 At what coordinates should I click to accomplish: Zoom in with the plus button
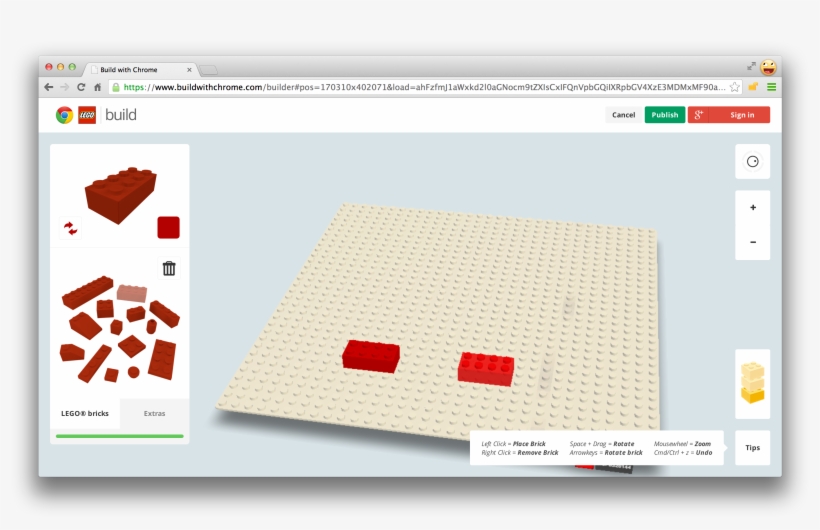(x=752, y=208)
